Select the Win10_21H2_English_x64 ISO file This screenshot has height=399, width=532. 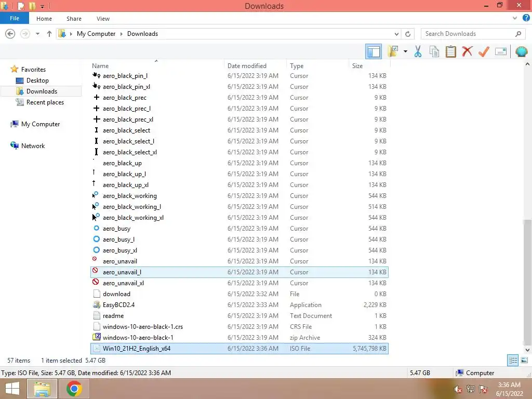(x=239, y=349)
